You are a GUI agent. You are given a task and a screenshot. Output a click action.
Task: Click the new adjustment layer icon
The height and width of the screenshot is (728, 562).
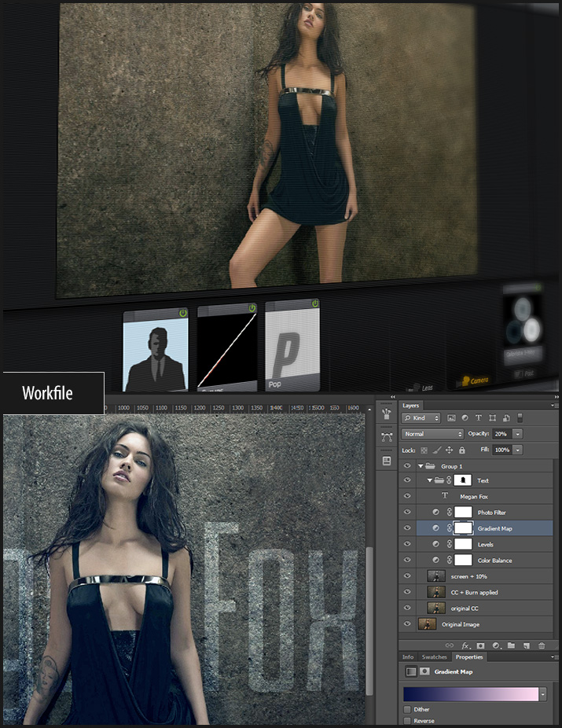[496, 645]
